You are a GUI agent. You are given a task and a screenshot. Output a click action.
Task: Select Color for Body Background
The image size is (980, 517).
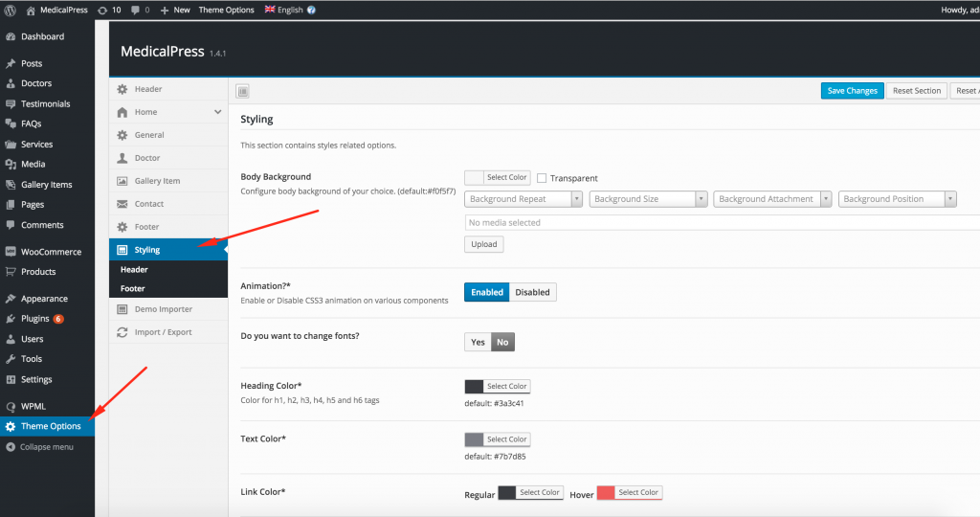click(x=498, y=177)
